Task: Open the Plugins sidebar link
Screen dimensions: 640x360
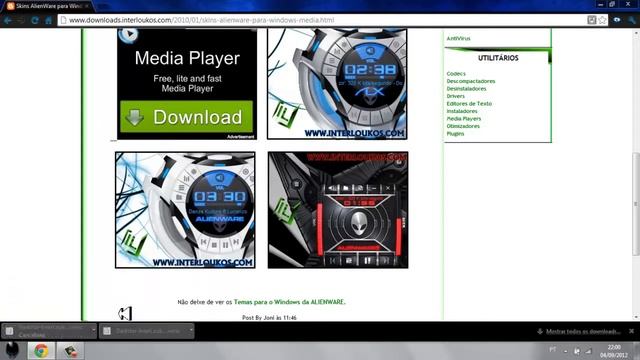Action: [x=455, y=133]
